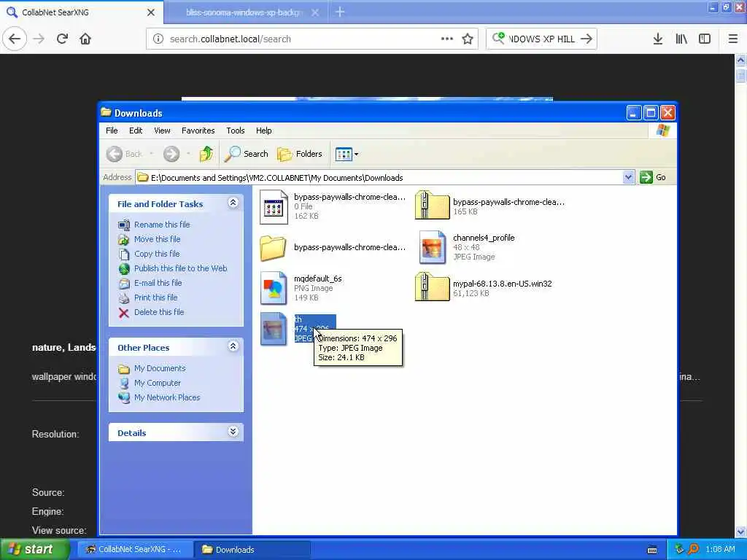The height and width of the screenshot is (560, 747).
Task: Open the Favorites menu
Action: (x=198, y=131)
